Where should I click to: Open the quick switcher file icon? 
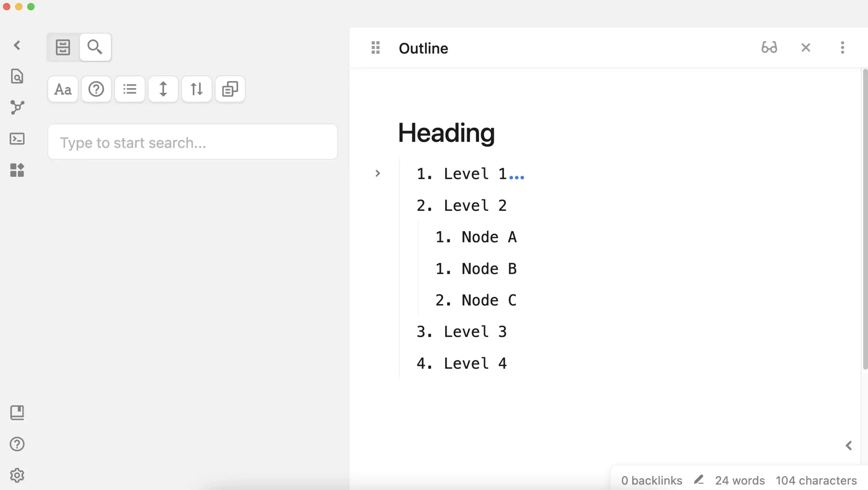pyautogui.click(x=17, y=76)
